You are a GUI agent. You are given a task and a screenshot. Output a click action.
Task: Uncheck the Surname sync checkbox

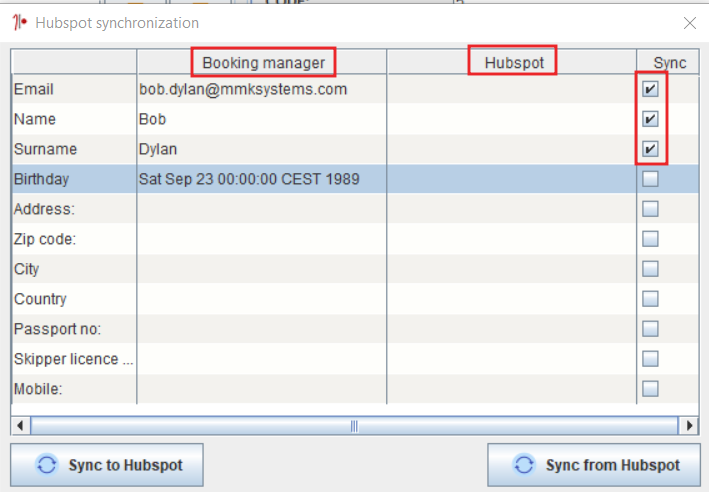(650, 149)
